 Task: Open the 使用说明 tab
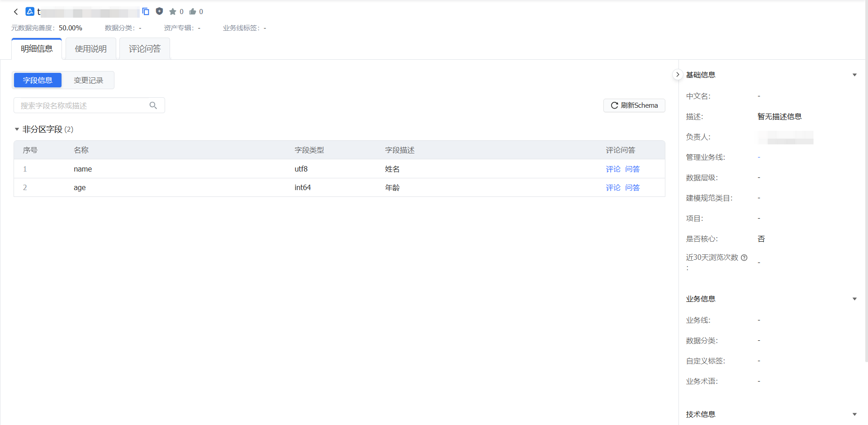(x=91, y=49)
